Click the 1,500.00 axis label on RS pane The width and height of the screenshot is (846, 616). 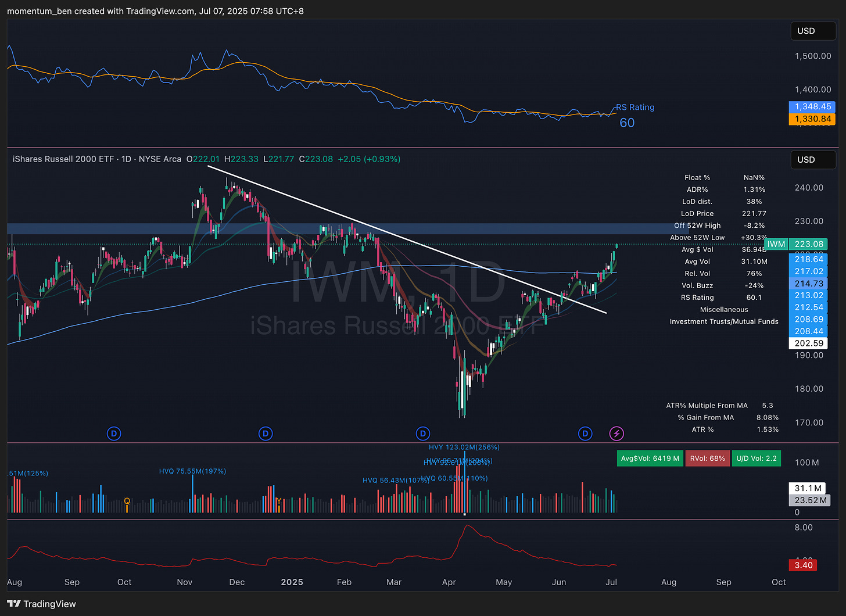(x=813, y=56)
